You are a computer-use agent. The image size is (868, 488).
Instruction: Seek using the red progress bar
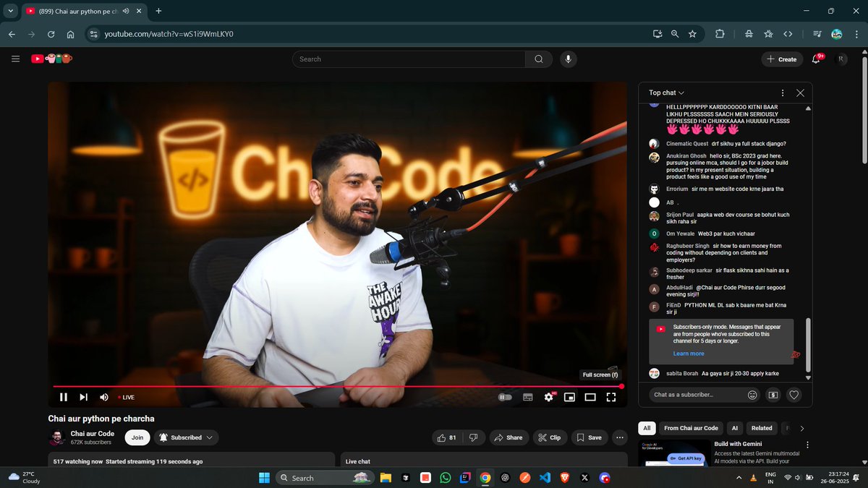tap(333, 385)
